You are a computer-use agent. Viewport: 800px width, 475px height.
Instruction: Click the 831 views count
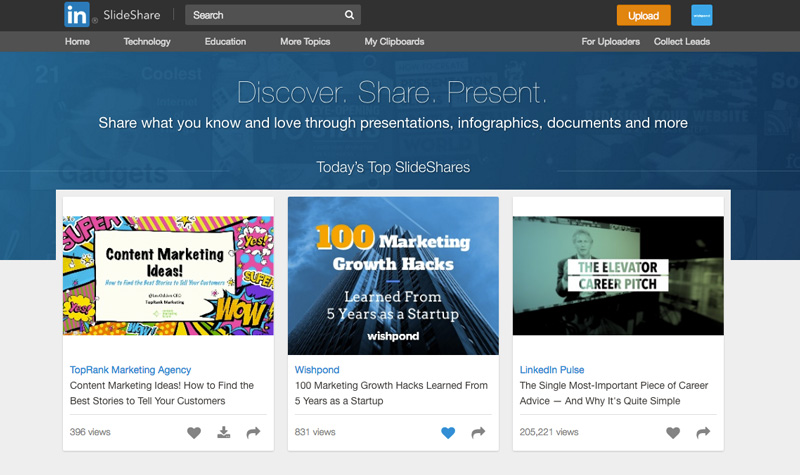click(315, 432)
